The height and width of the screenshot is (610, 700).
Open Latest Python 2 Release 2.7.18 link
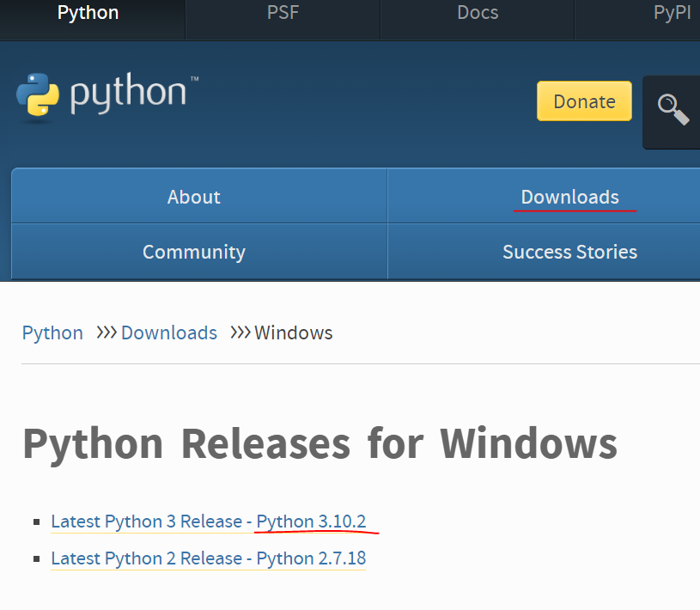[209, 558]
